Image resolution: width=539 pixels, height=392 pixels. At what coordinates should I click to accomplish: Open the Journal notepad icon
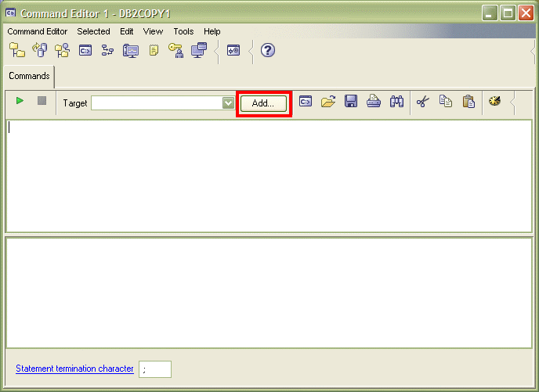154,50
